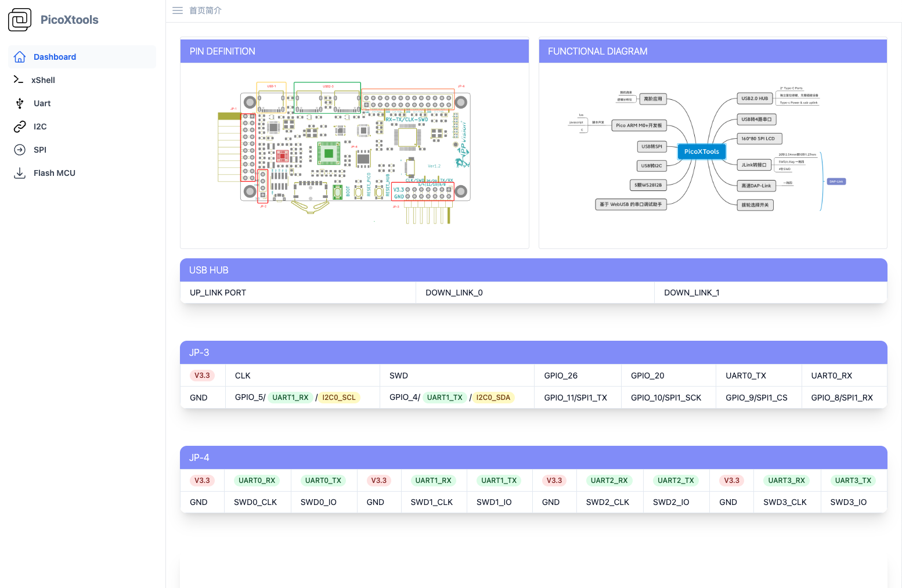Click the SWD0_IO cell
The image size is (902, 588).
324,502
